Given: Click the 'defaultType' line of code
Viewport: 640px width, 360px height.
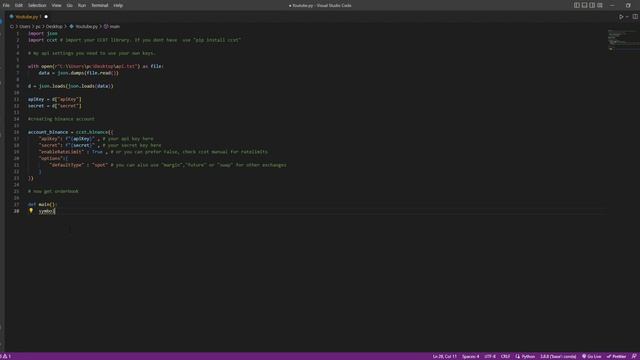Looking at the screenshot, I should [x=168, y=165].
